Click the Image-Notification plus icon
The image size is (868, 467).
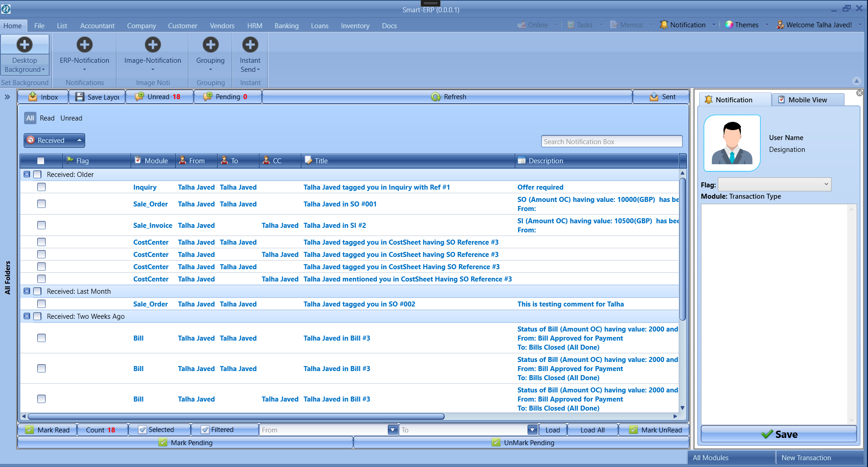coord(153,45)
